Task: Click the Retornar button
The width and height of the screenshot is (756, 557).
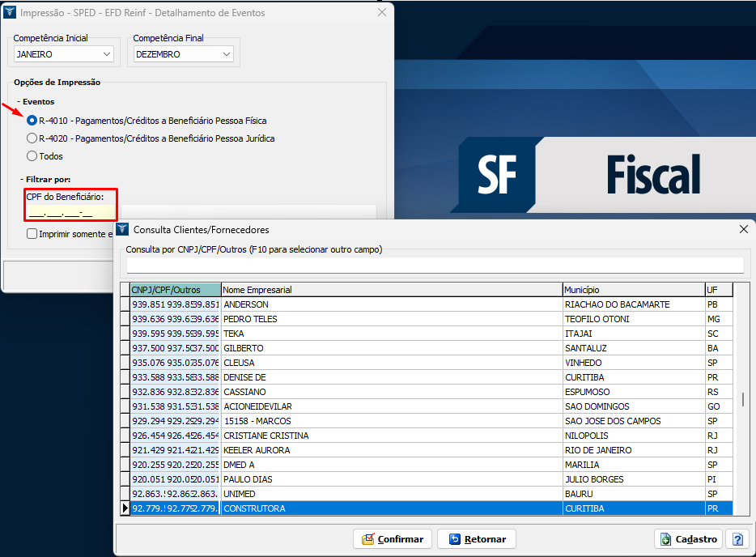Action: 477,539
